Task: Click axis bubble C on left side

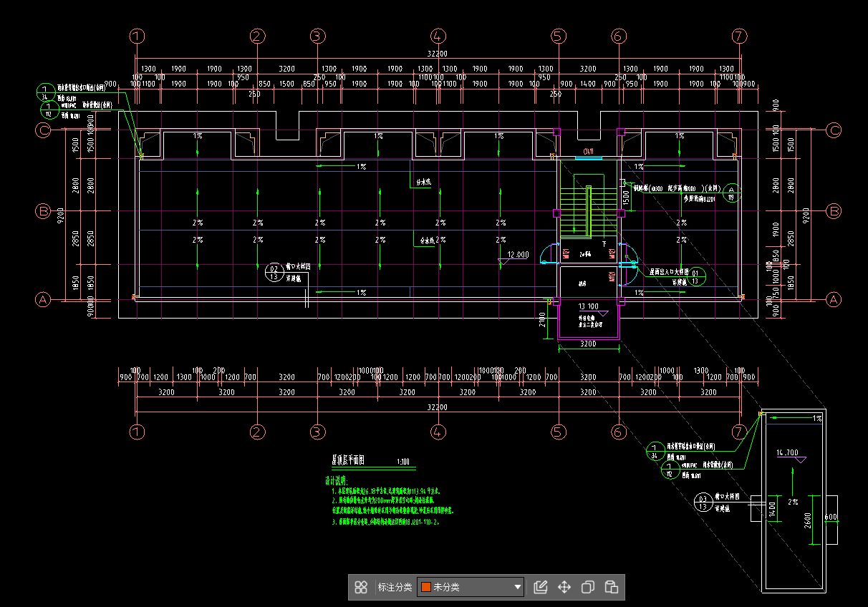Action: (x=44, y=130)
